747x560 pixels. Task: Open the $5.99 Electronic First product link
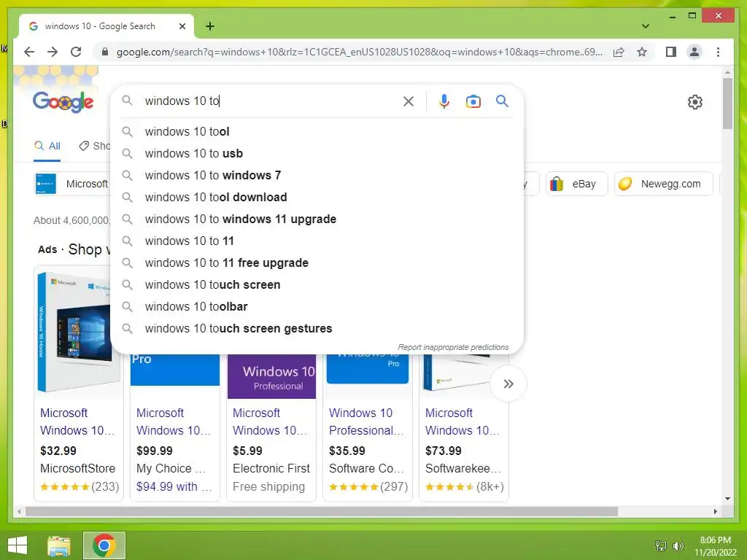coord(270,421)
